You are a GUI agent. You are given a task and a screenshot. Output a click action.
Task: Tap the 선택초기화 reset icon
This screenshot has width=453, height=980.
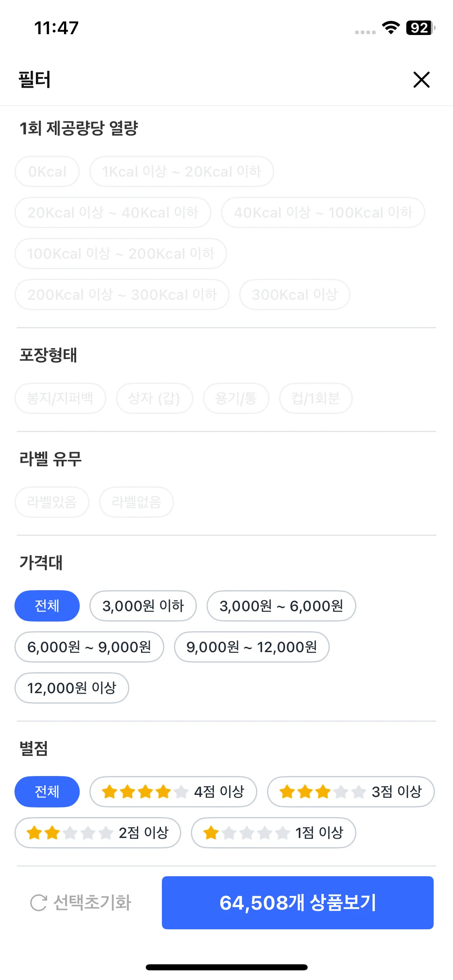pyautogui.click(x=39, y=903)
